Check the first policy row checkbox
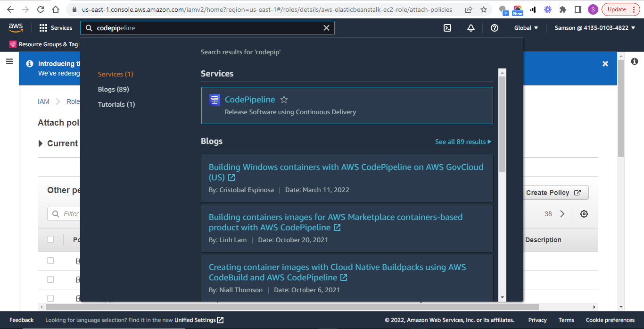The height and width of the screenshot is (329, 644). [x=50, y=261]
